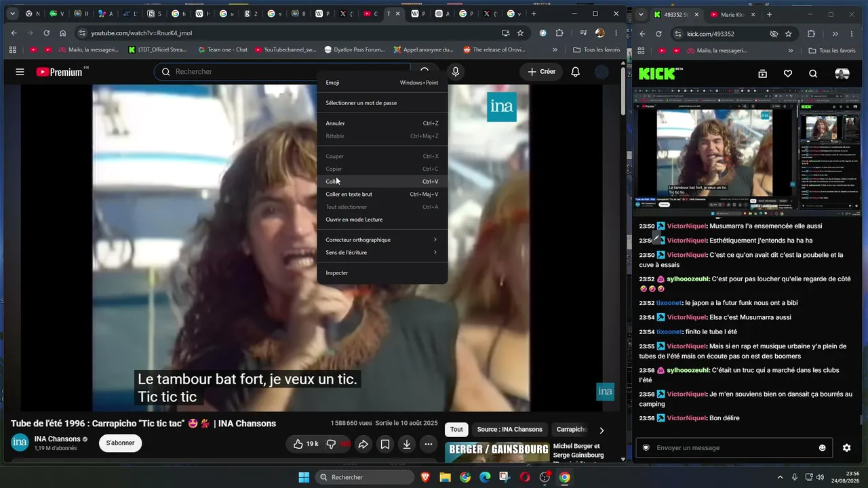The width and height of the screenshot is (868, 488).
Task: Dislike the Carrapicho video
Action: [x=331, y=444]
